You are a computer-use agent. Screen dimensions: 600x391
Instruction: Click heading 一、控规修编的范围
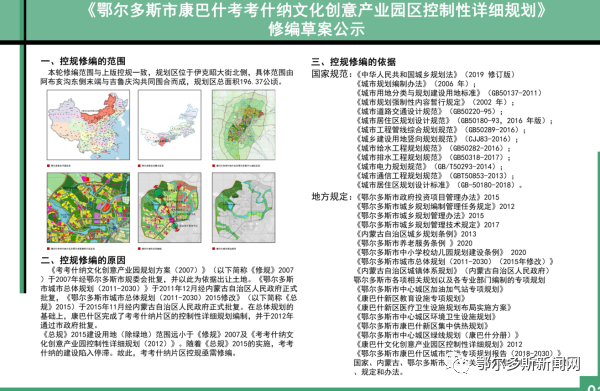click(x=83, y=61)
